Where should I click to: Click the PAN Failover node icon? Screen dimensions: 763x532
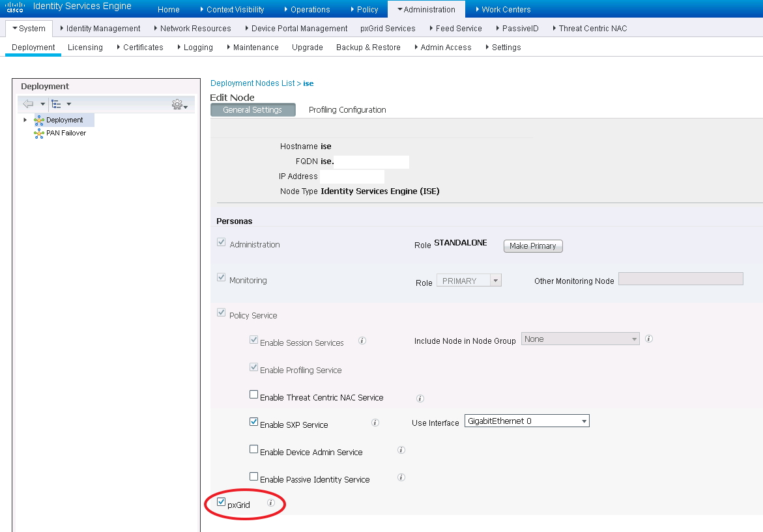[x=39, y=133]
